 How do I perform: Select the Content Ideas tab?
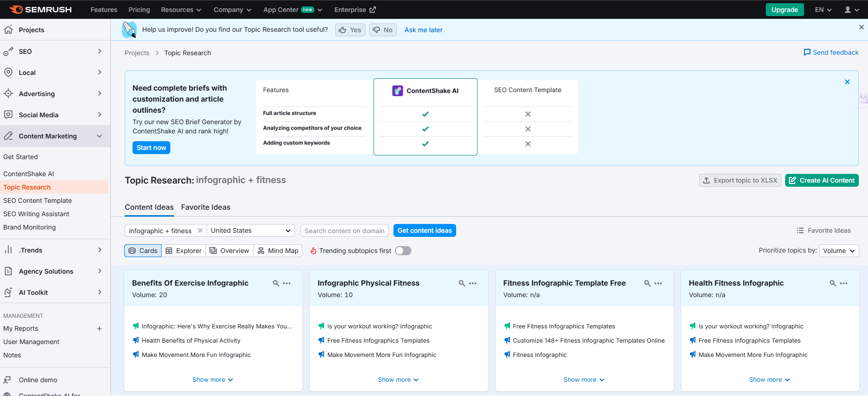click(149, 207)
